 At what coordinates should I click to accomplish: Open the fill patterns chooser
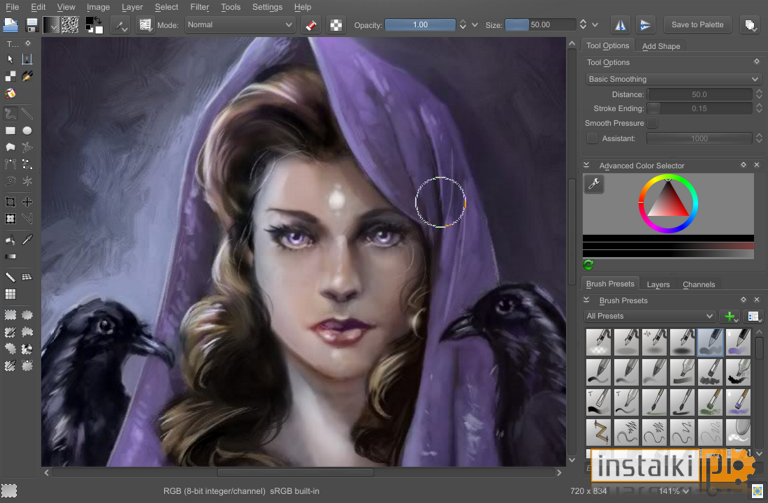(x=71, y=24)
